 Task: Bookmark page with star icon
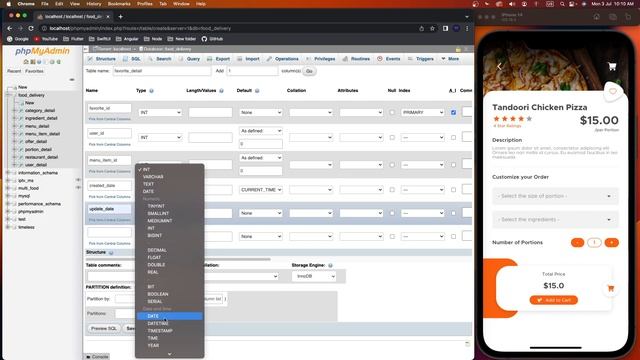point(432,28)
